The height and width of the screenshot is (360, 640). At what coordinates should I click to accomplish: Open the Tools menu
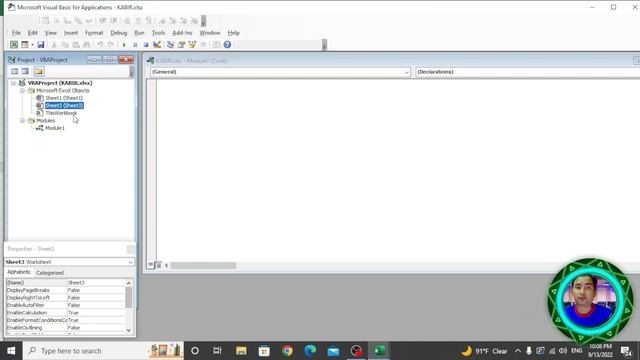pos(158,33)
